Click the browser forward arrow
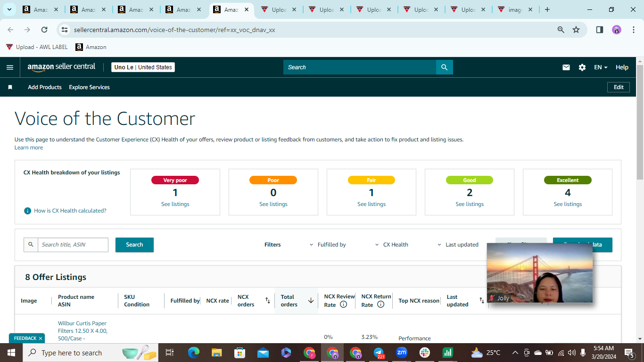644x362 pixels. pyautogui.click(x=27, y=30)
